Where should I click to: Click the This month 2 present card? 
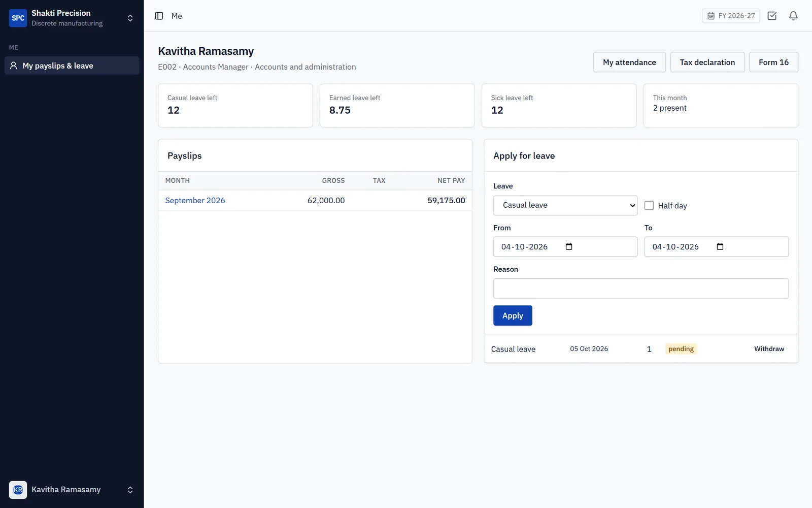point(721,105)
